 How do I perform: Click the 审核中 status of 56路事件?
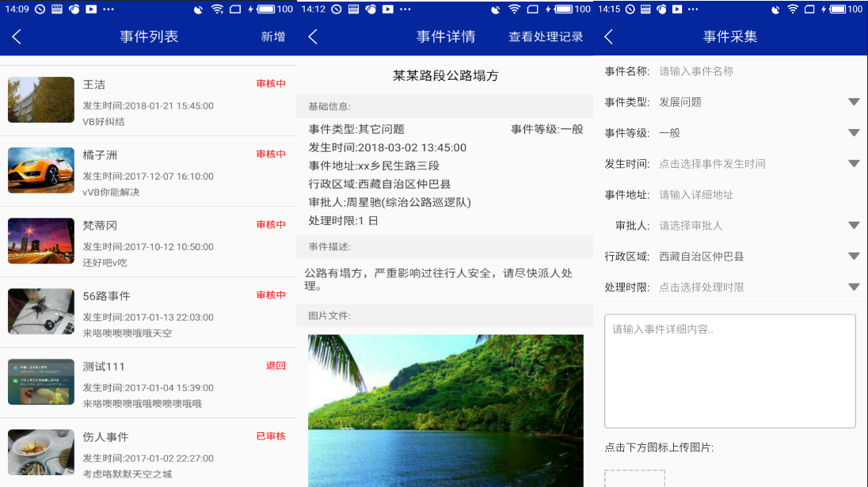[x=271, y=295]
